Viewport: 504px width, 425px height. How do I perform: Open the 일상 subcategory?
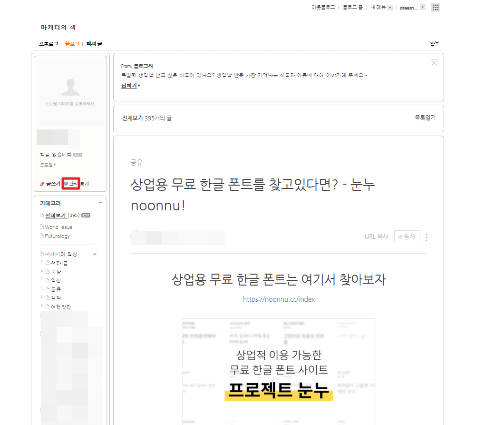click(x=56, y=280)
